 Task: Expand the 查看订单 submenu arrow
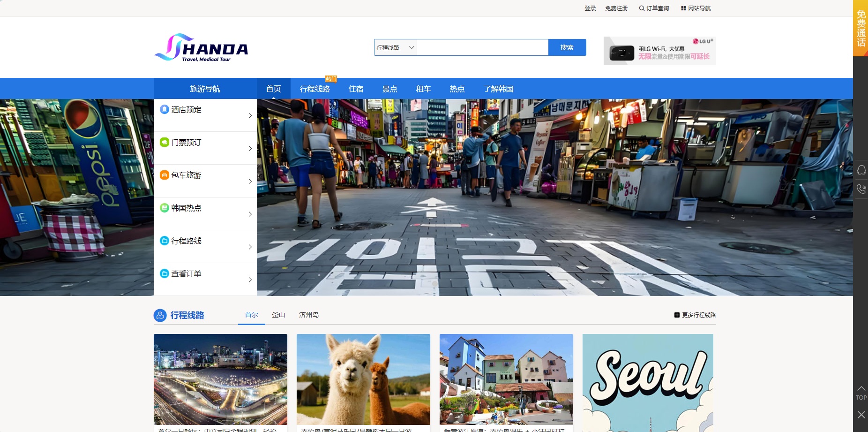[250, 280]
